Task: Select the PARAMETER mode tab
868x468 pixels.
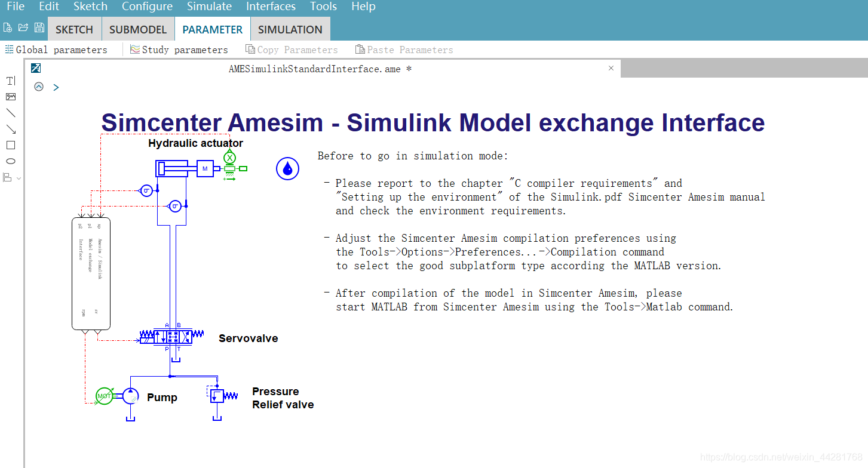Action: tap(213, 29)
